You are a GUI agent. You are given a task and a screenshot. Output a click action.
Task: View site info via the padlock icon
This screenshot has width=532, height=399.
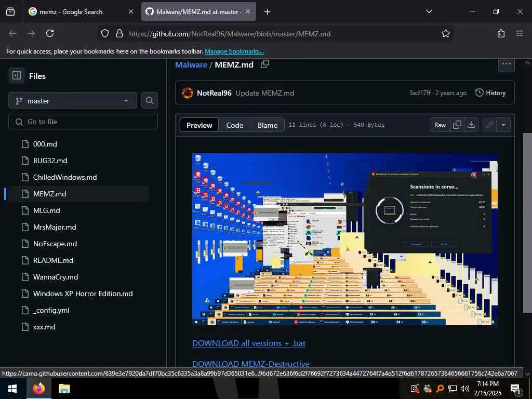tap(119, 33)
